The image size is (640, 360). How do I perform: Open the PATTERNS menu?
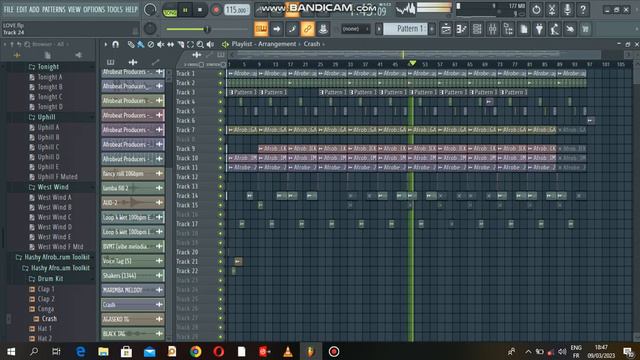(53, 9)
